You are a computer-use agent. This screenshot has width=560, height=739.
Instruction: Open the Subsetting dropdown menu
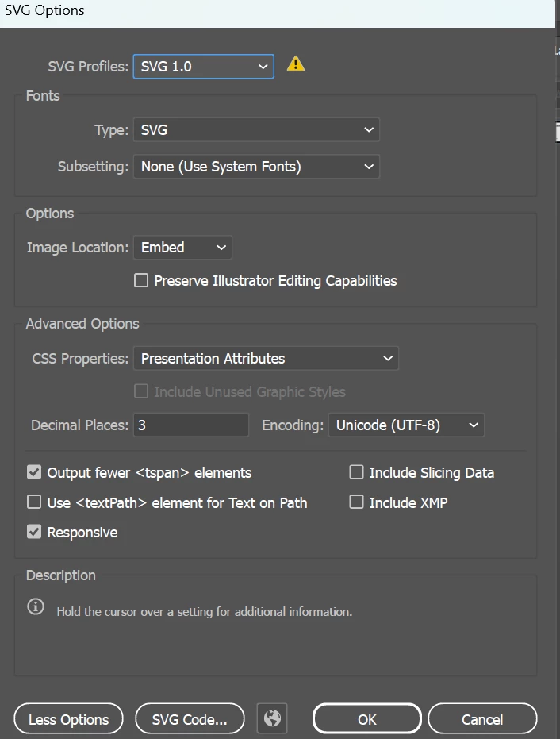click(256, 167)
